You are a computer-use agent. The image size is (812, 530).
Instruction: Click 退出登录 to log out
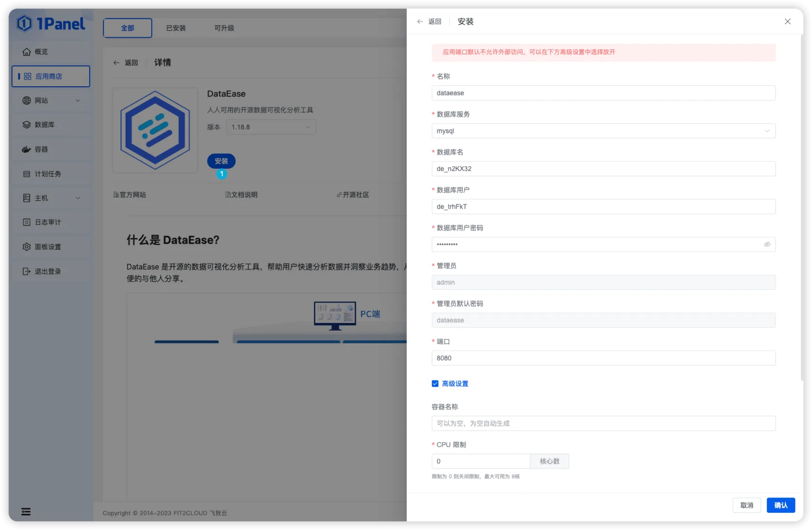click(51, 271)
